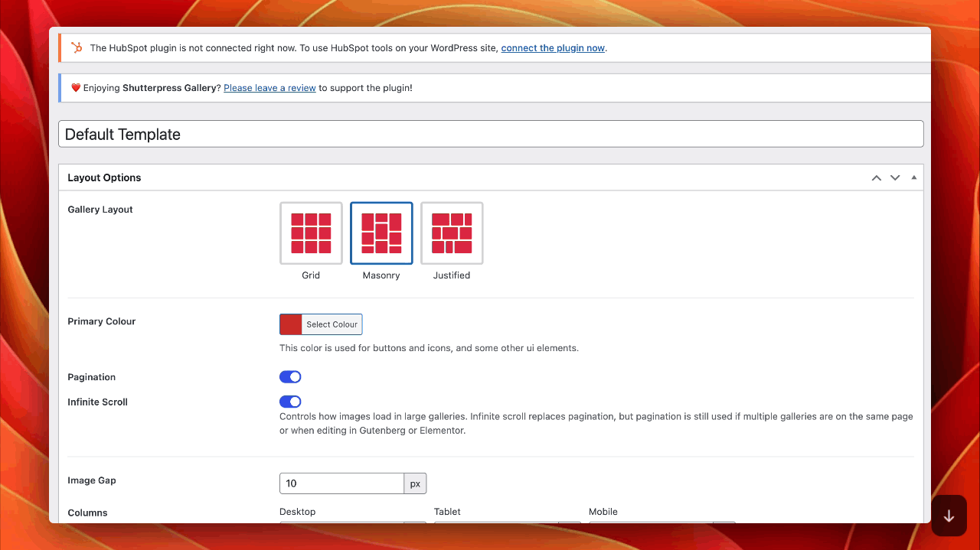Click the Select Colour button

pos(332,324)
